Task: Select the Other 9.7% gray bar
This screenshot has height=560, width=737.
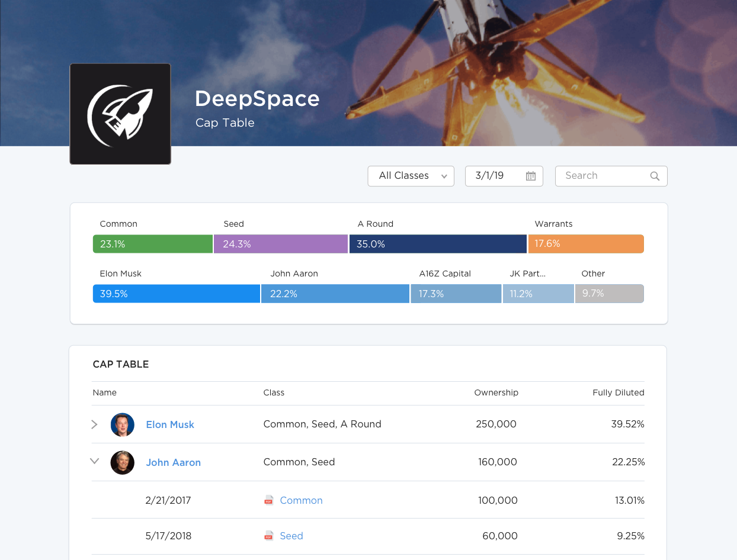Action: pyautogui.click(x=610, y=294)
